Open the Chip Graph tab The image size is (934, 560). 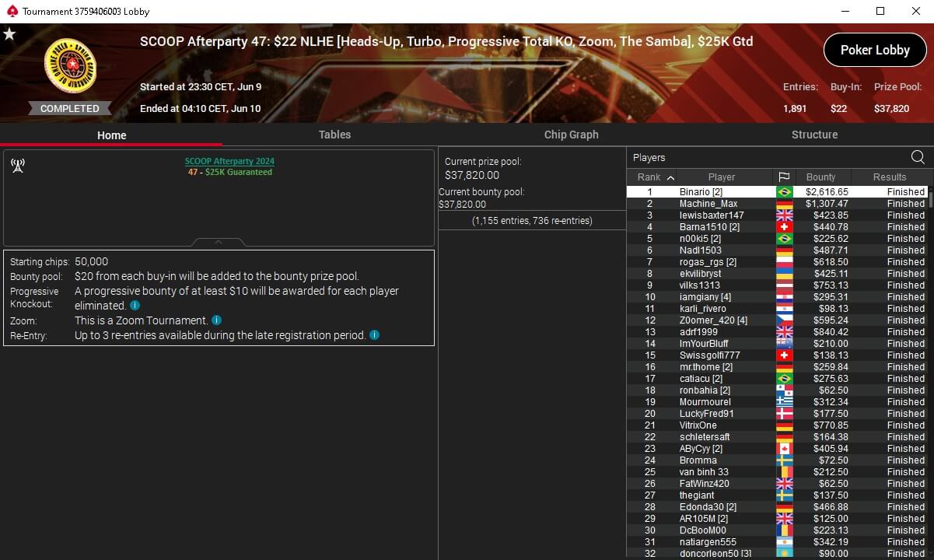(572, 135)
